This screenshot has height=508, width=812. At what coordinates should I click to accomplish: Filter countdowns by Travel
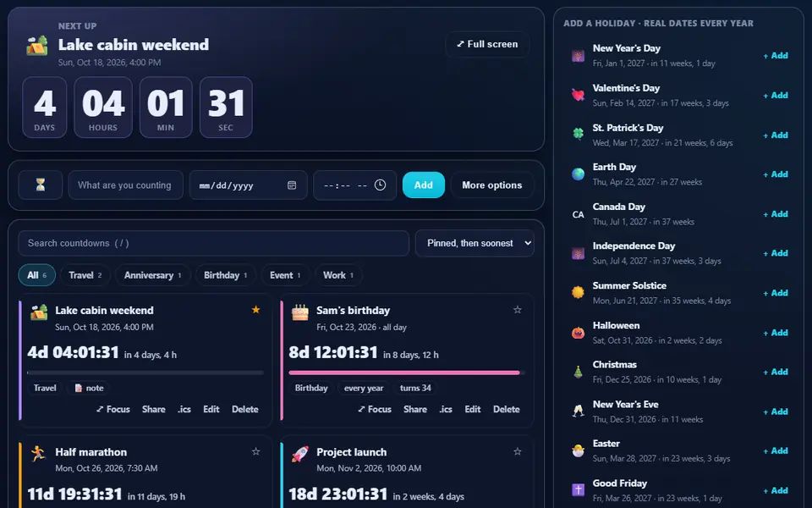pos(85,275)
